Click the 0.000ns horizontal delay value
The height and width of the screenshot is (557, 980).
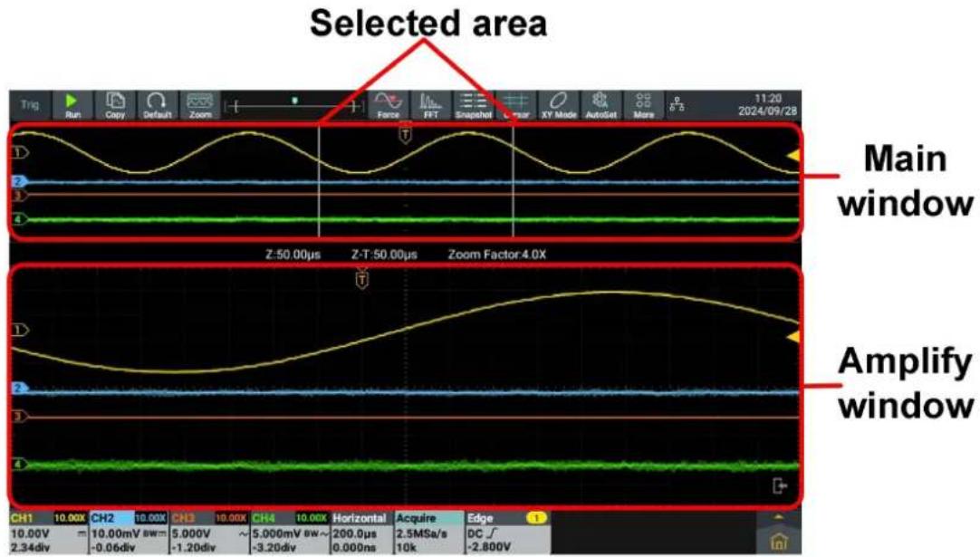(x=353, y=547)
